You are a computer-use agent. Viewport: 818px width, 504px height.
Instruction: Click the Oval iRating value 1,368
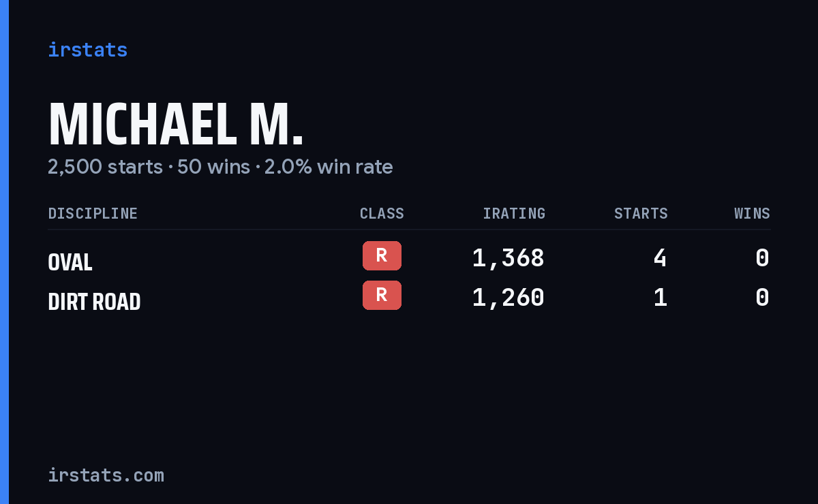pos(509,258)
